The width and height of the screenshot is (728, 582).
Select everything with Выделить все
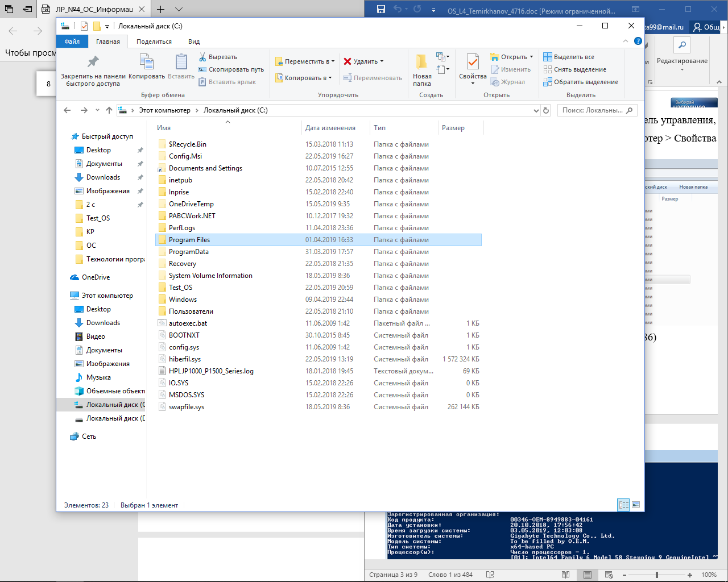tap(569, 57)
